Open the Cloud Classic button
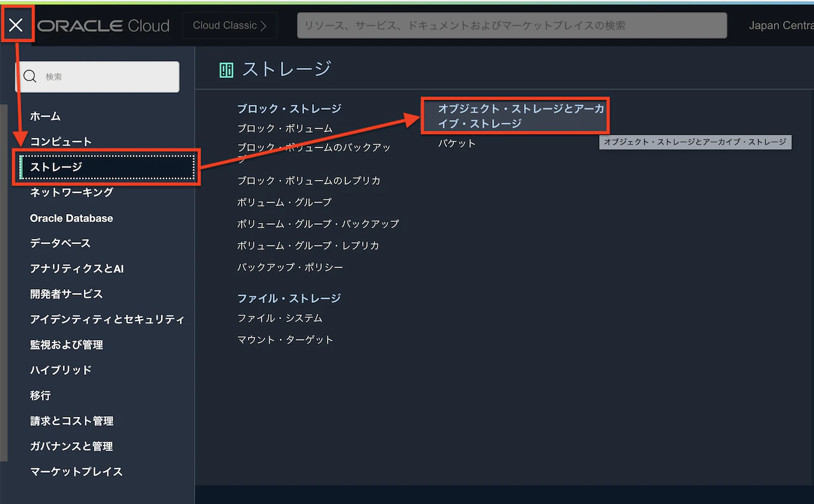 230,25
